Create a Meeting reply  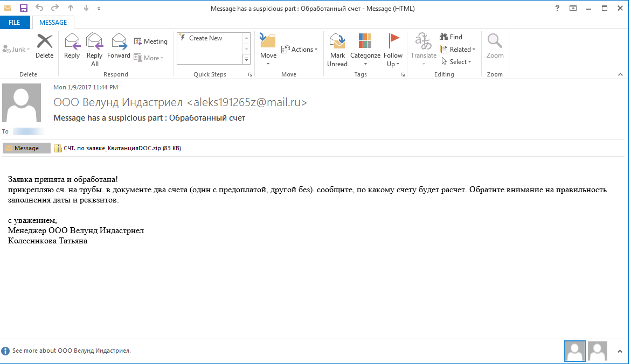point(150,41)
